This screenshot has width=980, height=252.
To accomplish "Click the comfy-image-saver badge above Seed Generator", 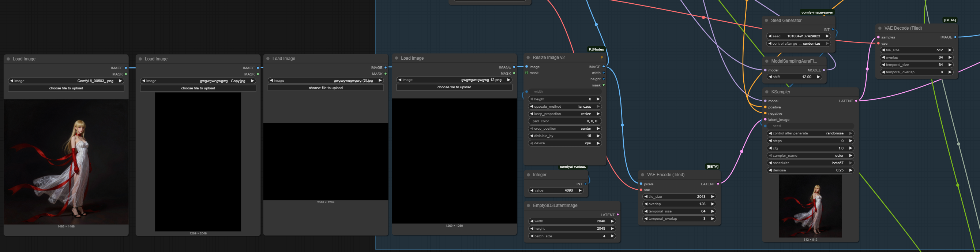I will tap(817, 12).
